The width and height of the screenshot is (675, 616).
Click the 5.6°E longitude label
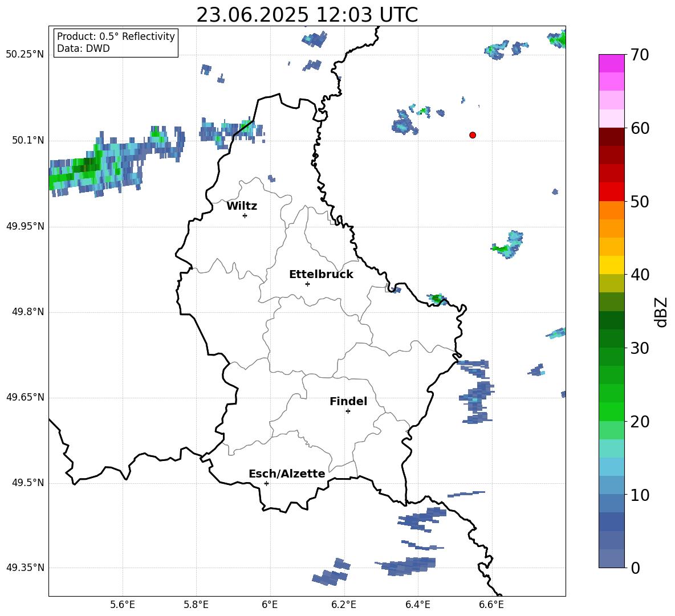coord(123,605)
